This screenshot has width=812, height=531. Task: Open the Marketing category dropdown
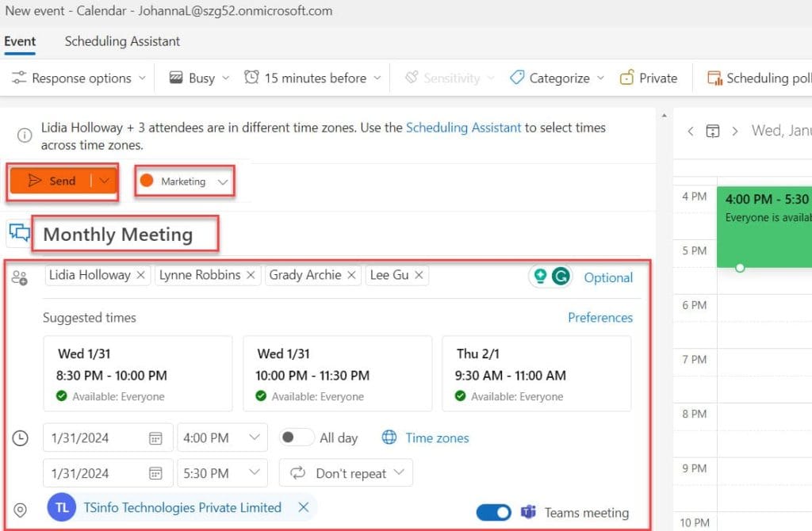pos(223,181)
